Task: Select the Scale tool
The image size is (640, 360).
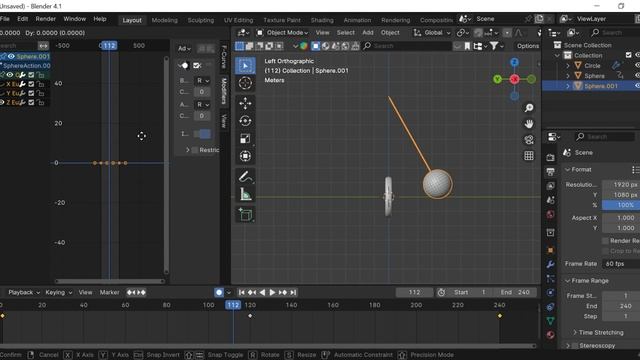Action: pos(245,138)
